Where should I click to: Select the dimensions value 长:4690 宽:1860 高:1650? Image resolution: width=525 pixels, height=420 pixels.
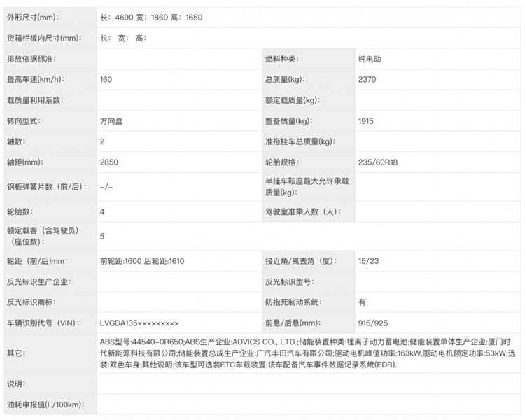(x=151, y=17)
